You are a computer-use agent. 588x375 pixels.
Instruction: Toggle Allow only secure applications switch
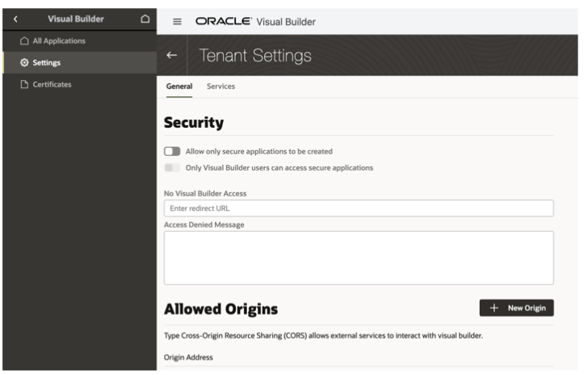coord(172,151)
